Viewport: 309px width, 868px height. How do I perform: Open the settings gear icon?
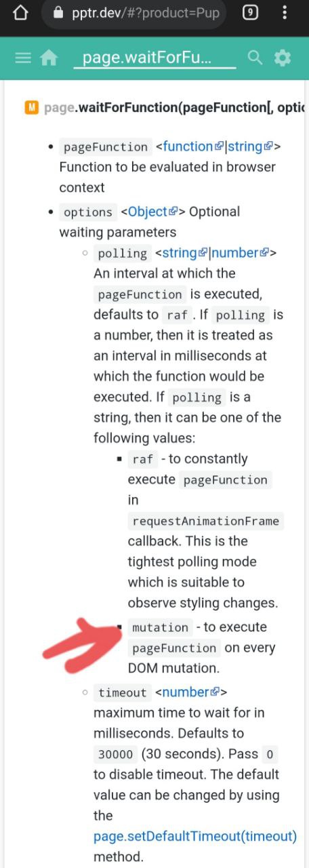tap(282, 58)
